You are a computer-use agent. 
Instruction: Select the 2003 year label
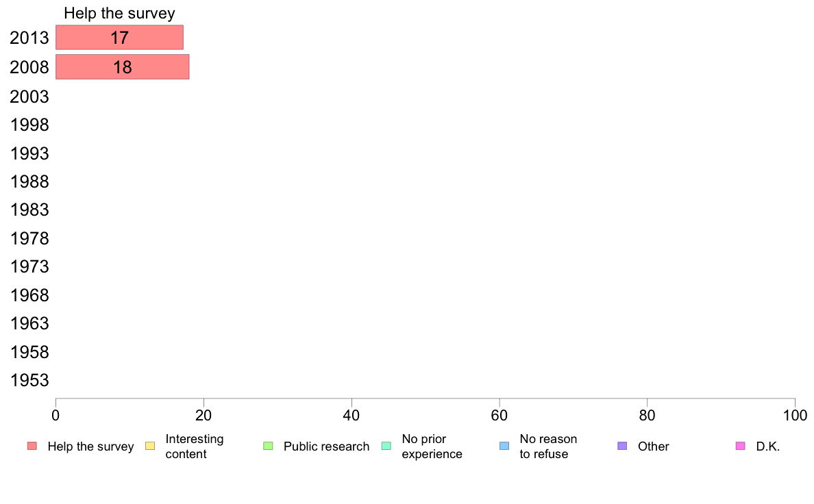(29, 97)
